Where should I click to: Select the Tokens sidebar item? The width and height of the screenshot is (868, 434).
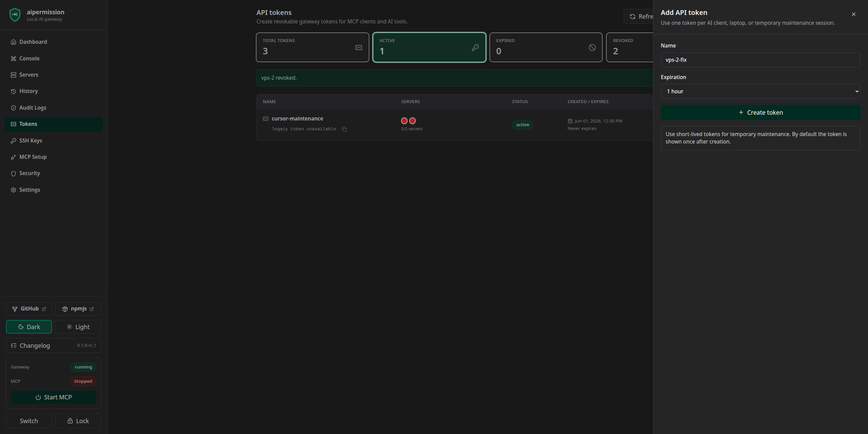pyautogui.click(x=54, y=124)
